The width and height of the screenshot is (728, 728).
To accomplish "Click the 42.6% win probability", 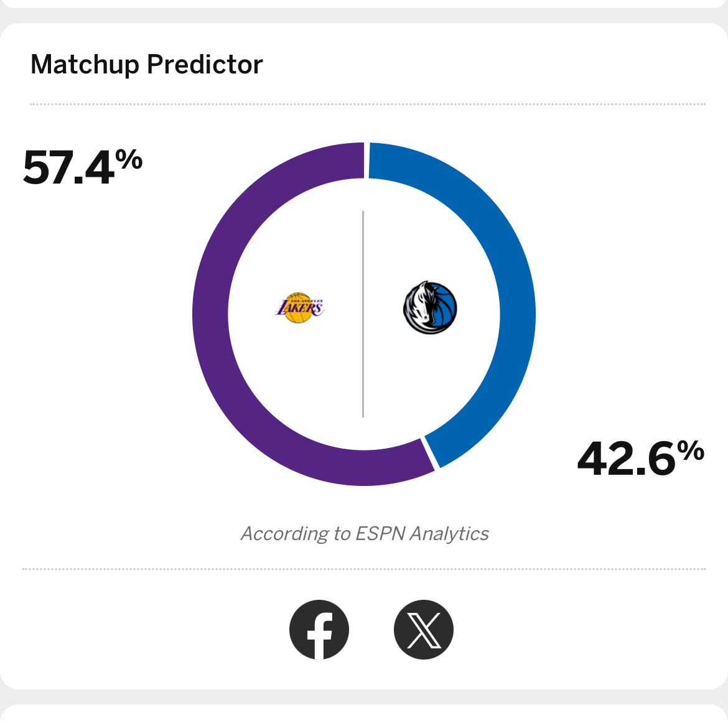I will (x=626, y=459).
